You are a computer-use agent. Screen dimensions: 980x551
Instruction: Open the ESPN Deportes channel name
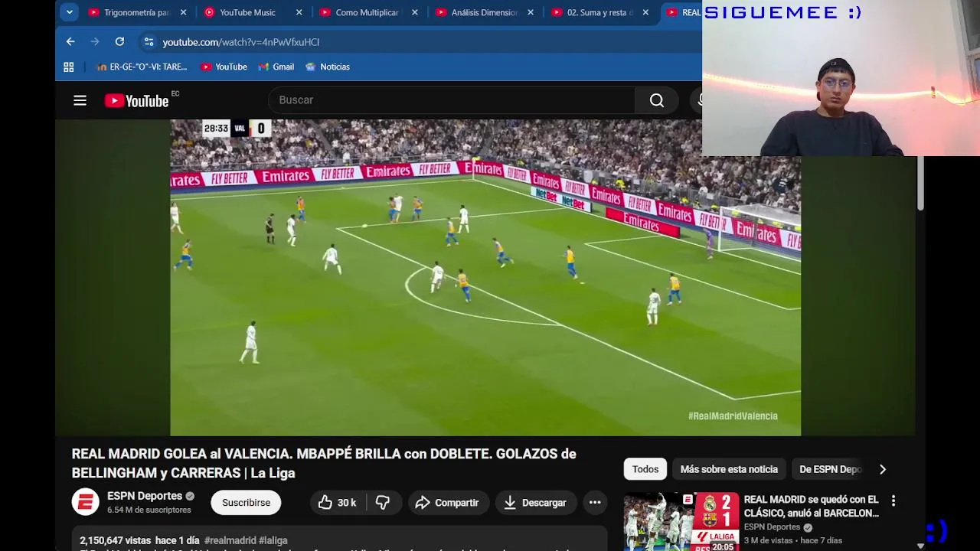145,496
